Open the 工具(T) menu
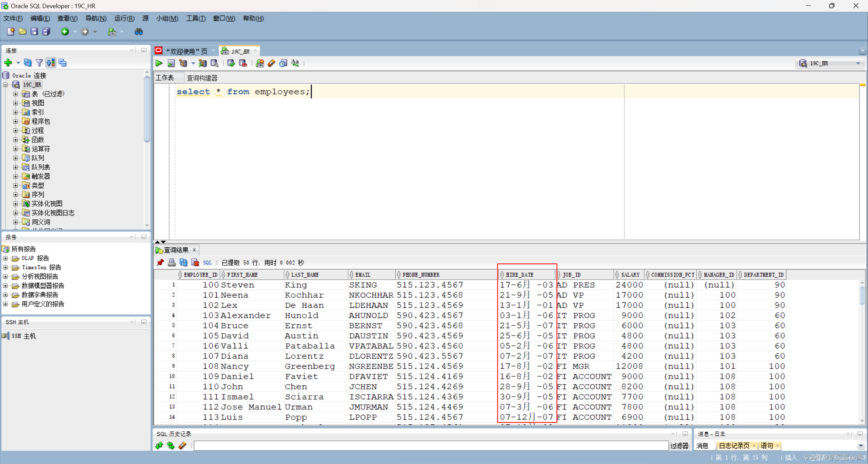The height and width of the screenshot is (464, 868). click(x=196, y=18)
